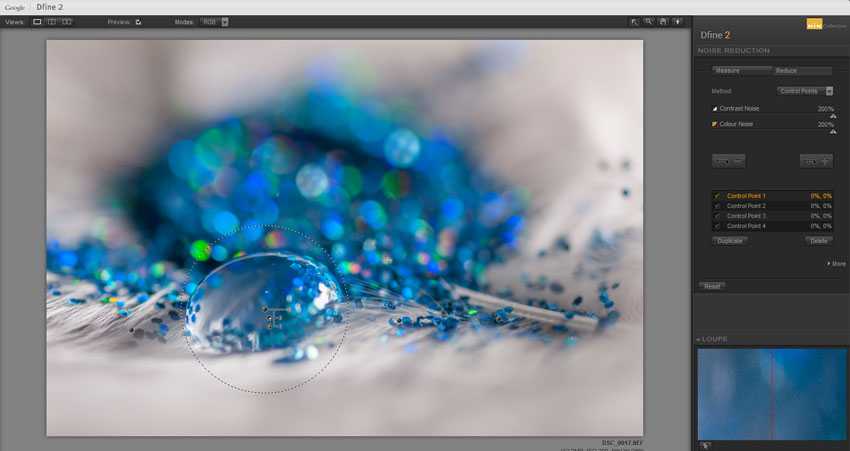Viewport: 850px width, 451px height.
Task: Switch to split preview view icon
Action: (52, 21)
